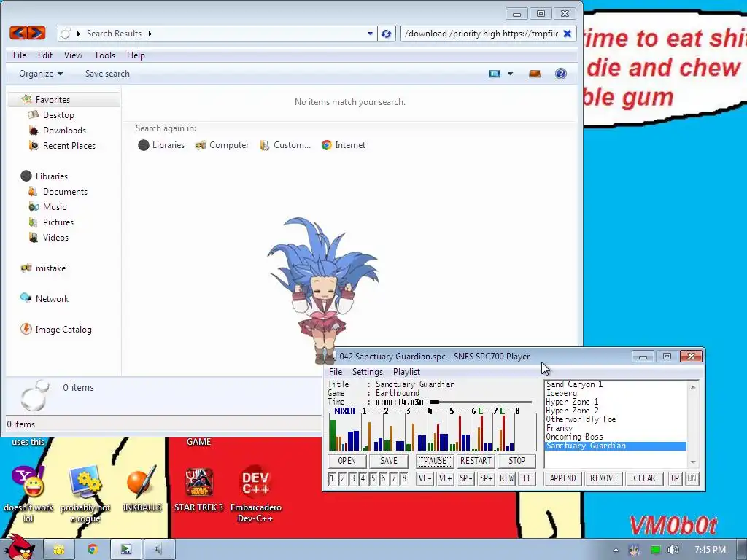Open the SPC700 Player Playlist menu
This screenshot has width=747, height=560.
coord(406,372)
